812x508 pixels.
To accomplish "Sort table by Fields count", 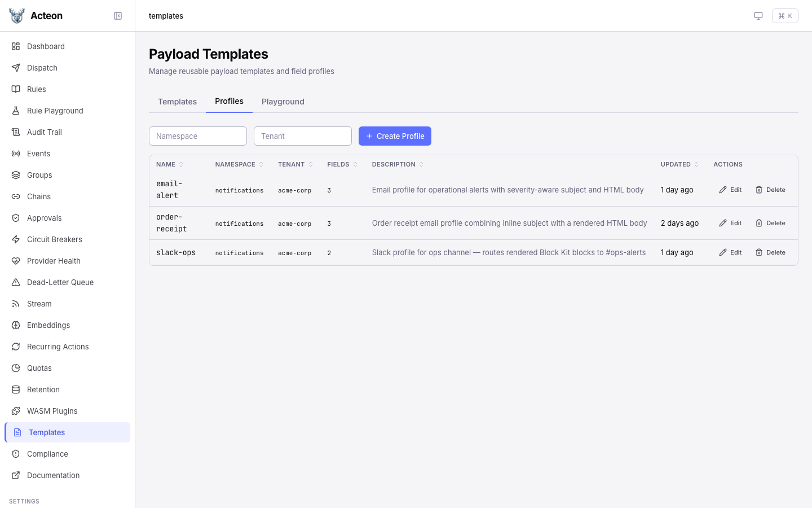I will point(342,164).
